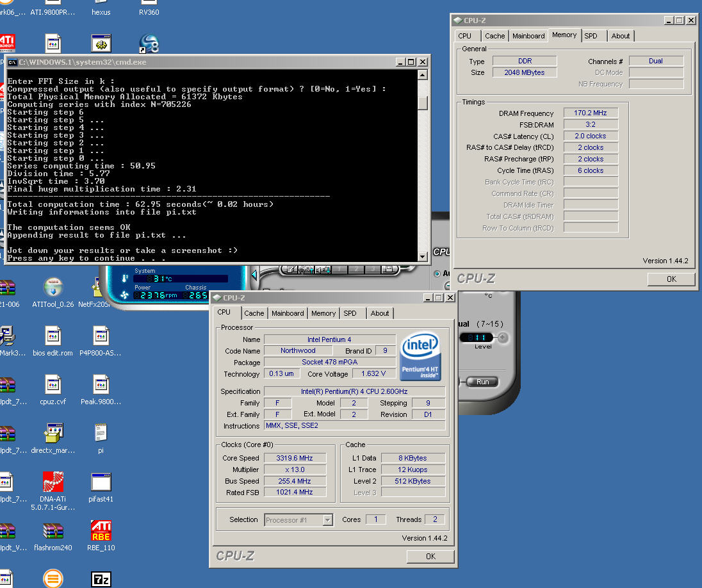Viewport: 702px width, 588px height.
Task: Click the cmd window scrollbar thumb
Action: tap(422, 103)
